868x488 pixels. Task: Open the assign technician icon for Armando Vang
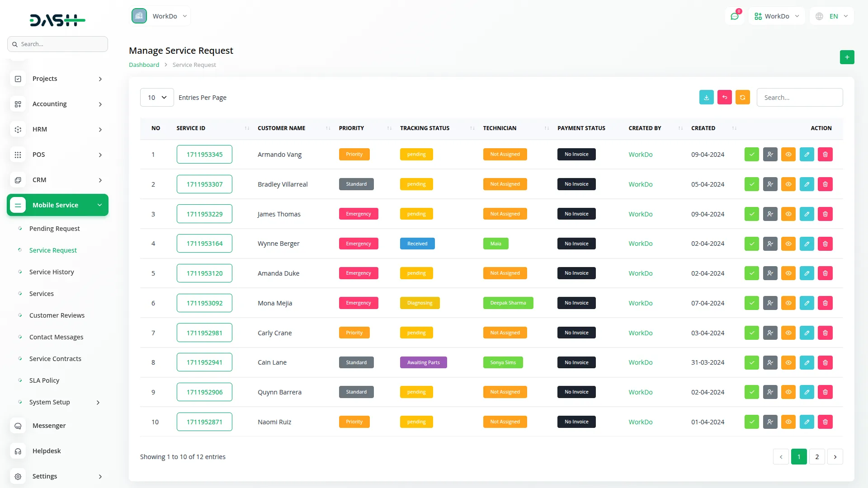point(770,154)
